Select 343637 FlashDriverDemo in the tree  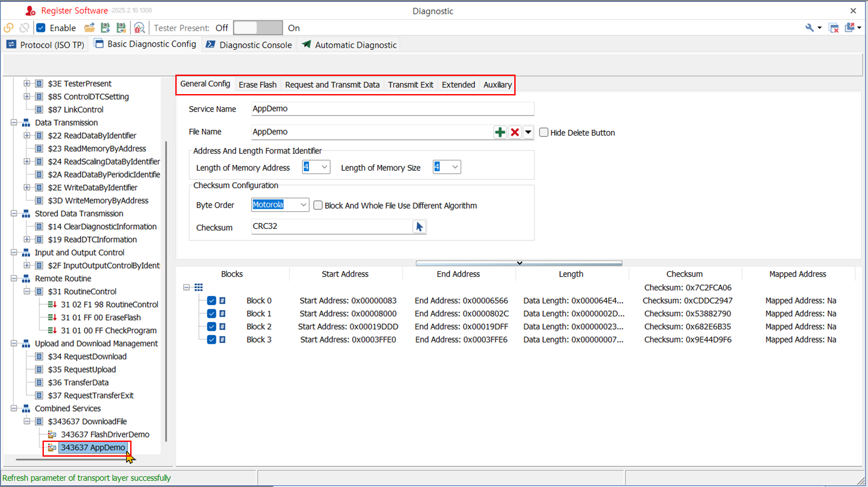[105, 435]
